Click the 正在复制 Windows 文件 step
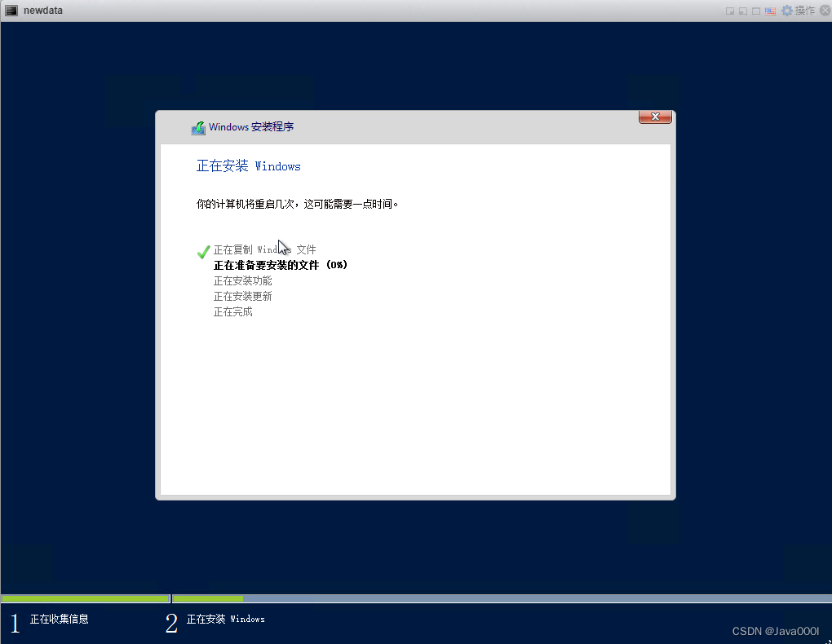 265,249
